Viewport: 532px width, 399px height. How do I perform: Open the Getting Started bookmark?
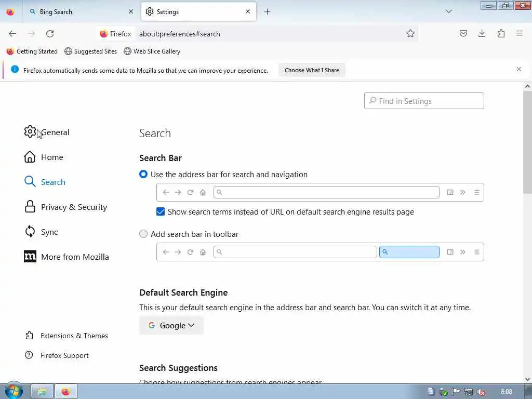click(x=32, y=51)
